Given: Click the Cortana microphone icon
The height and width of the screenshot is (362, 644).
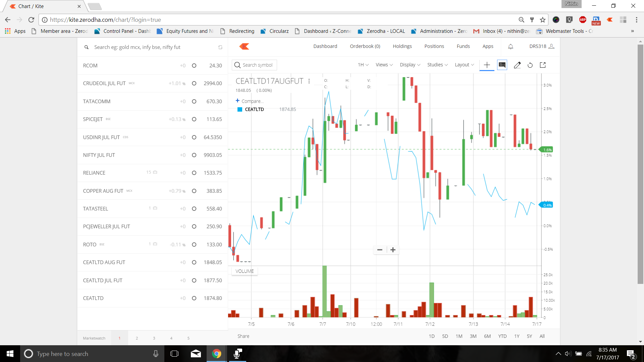Looking at the screenshot, I should click(x=156, y=354).
